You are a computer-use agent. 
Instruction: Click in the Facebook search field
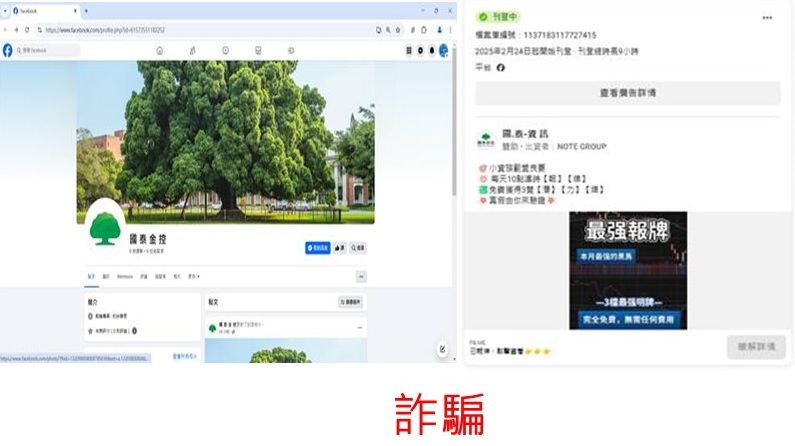pyautogui.click(x=48, y=51)
